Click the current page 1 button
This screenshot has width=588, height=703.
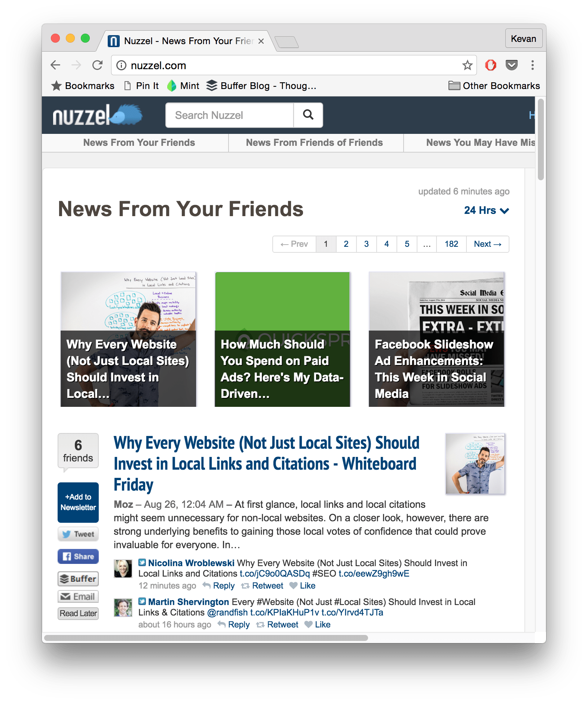click(326, 244)
